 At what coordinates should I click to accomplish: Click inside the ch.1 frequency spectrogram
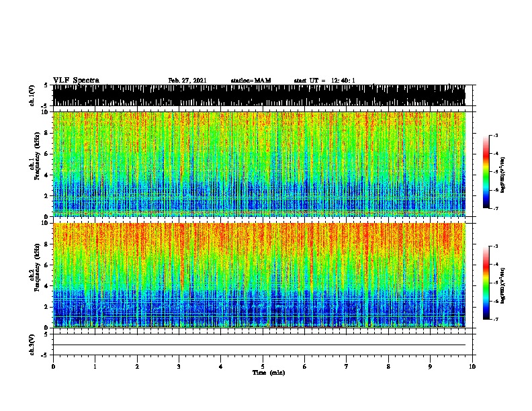coord(259,164)
